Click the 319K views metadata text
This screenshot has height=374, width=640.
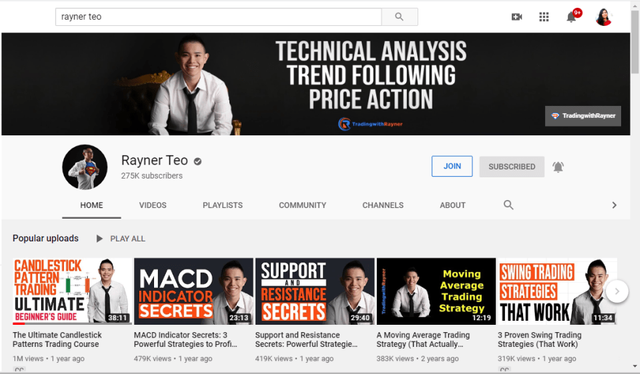(516, 359)
